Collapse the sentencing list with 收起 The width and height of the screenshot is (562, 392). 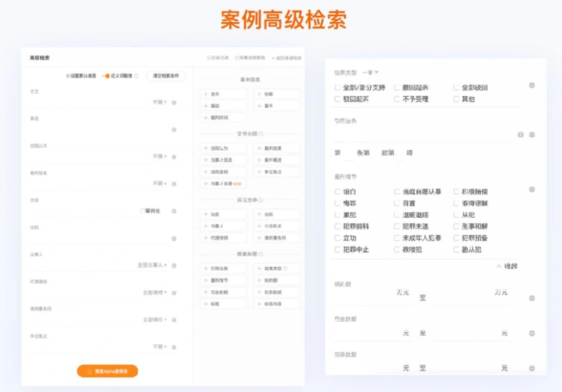(x=507, y=266)
